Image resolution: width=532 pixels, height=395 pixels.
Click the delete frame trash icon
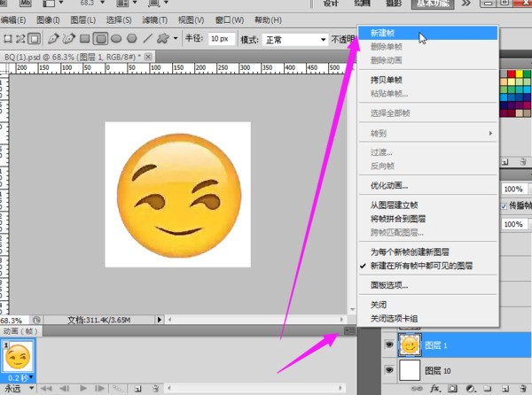[155, 388]
